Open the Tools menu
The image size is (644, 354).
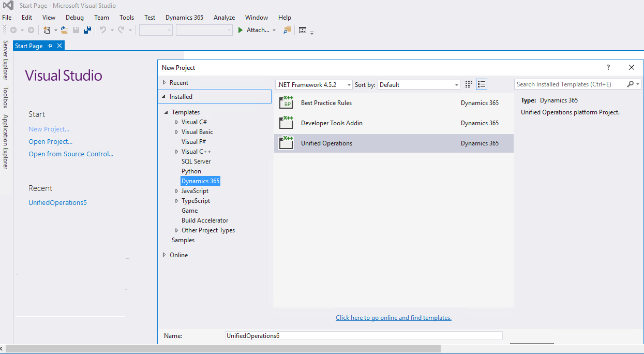tap(127, 17)
